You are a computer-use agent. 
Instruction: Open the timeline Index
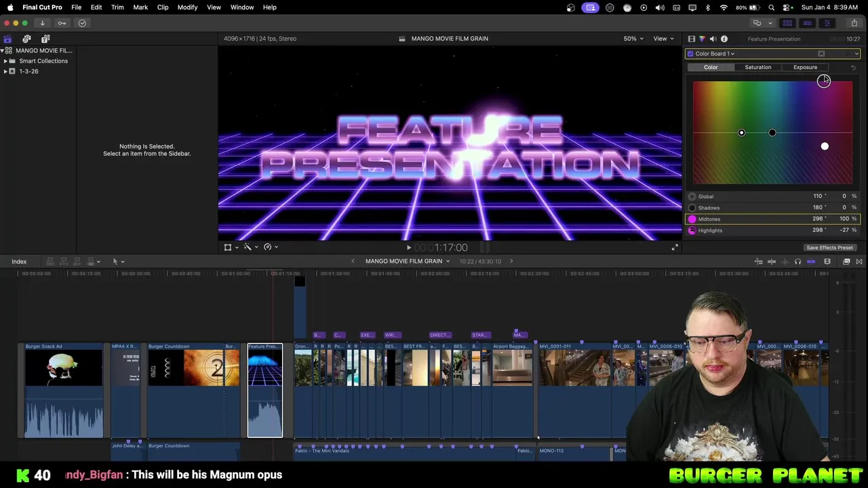[19, 262]
